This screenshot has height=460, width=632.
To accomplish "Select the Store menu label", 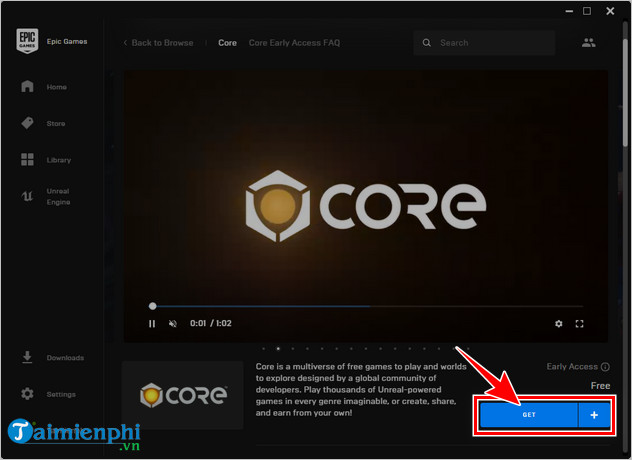I will click(x=56, y=123).
